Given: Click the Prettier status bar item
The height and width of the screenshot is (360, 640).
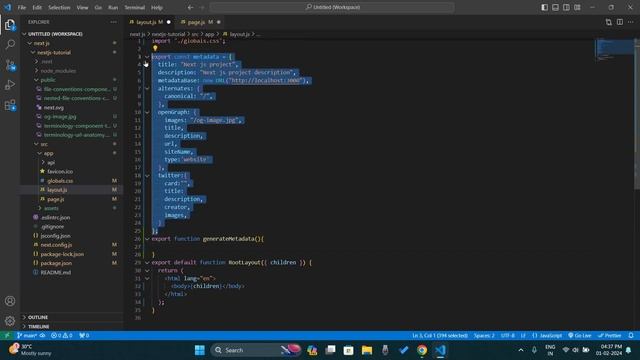Looking at the screenshot, I should coord(610,336).
